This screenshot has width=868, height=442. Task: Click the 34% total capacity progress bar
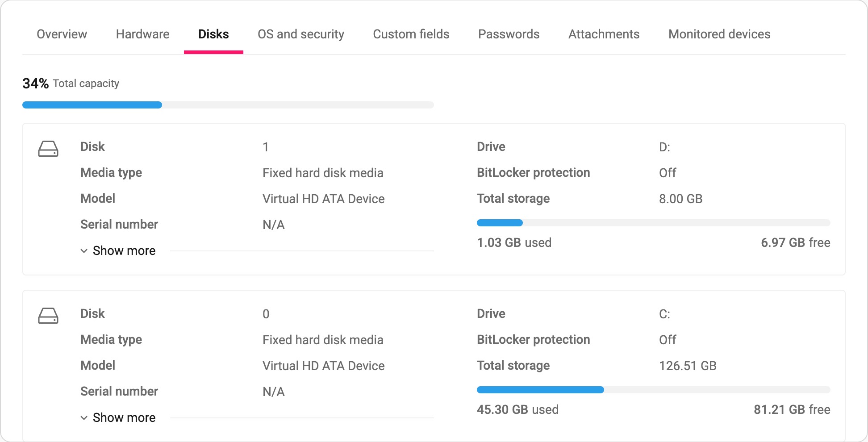(228, 105)
